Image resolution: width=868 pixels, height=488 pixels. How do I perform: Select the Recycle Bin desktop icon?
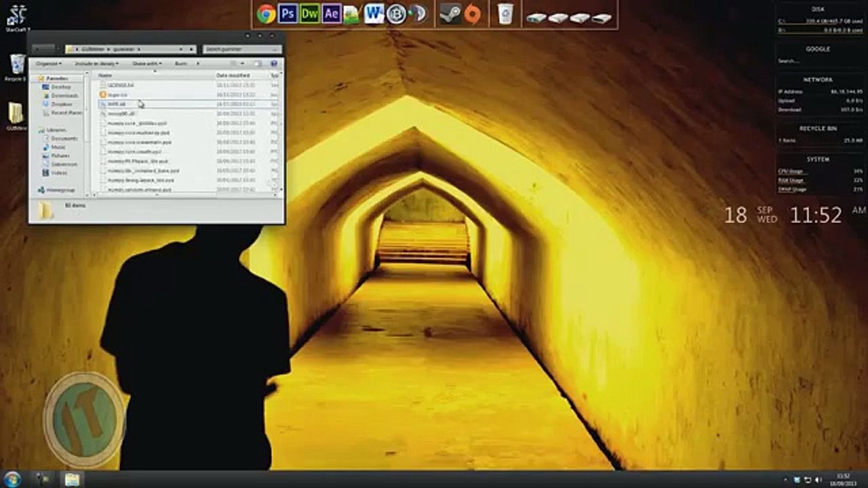[16, 67]
